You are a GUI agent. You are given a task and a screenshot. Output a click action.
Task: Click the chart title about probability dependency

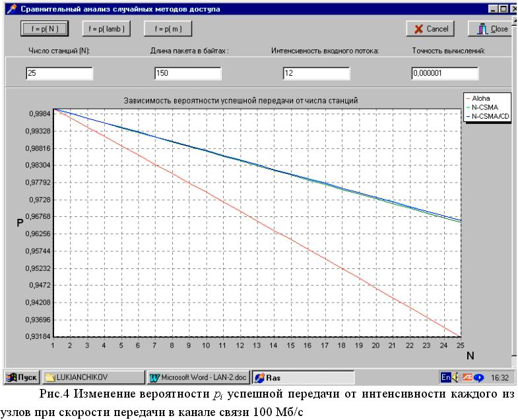coord(240,100)
